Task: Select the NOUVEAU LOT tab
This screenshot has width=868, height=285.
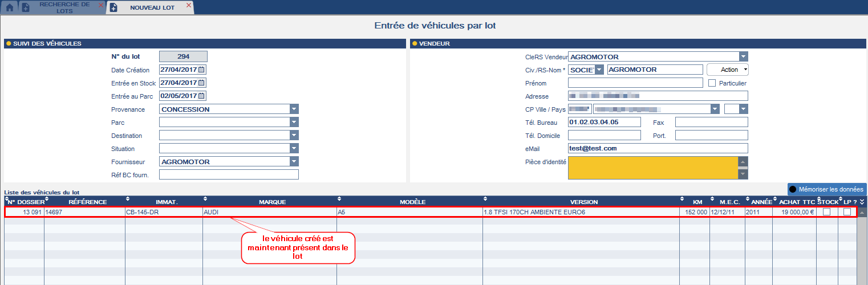Action: point(152,7)
